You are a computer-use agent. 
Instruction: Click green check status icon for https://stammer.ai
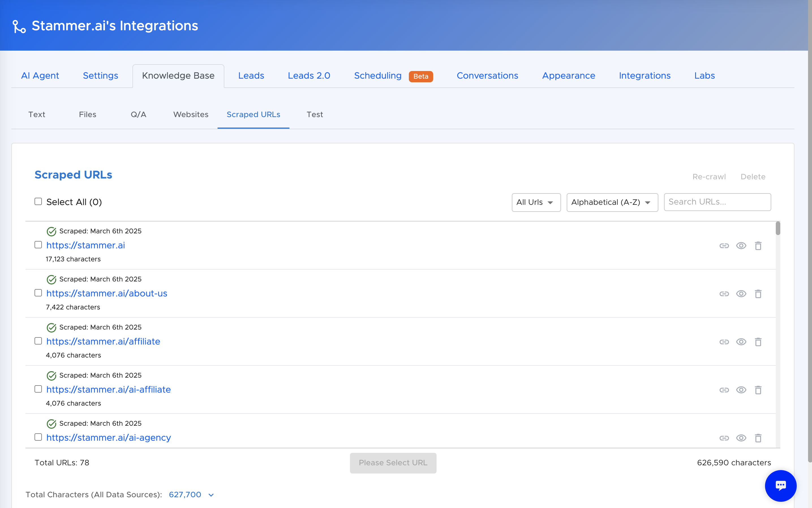tap(51, 231)
